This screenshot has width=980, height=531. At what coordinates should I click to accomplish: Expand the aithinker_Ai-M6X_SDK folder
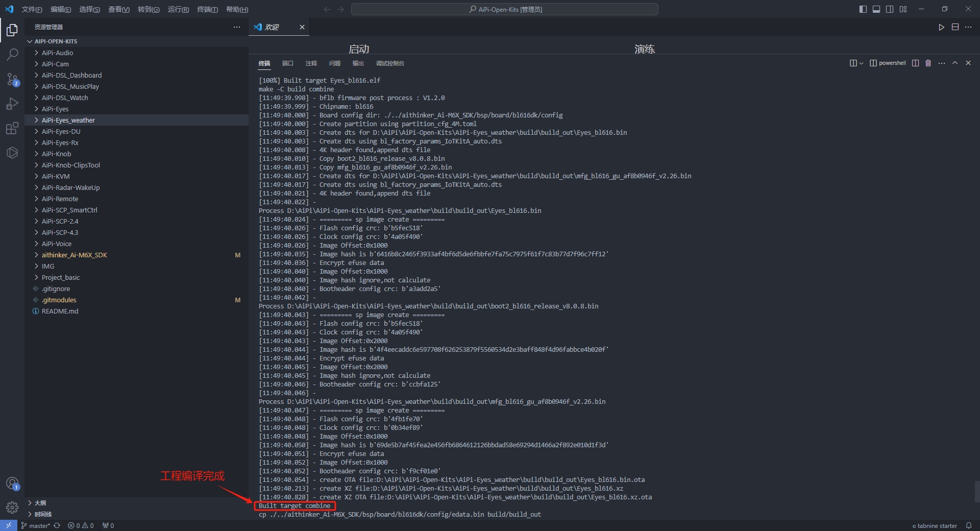pyautogui.click(x=137, y=255)
